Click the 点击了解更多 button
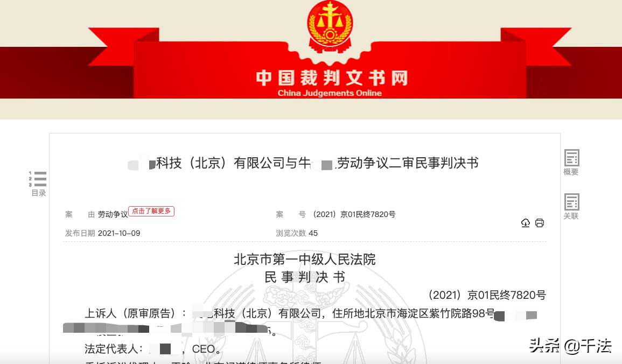The width and height of the screenshot is (622, 364). (151, 211)
